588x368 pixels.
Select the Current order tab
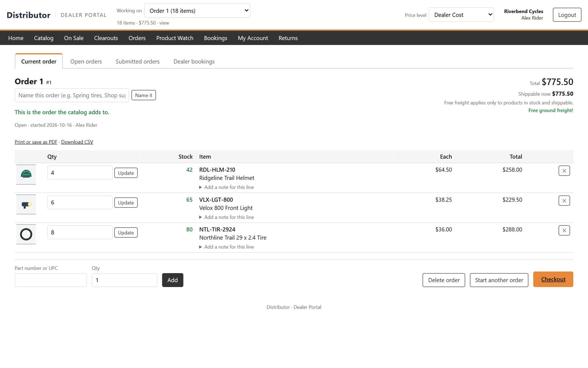pos(39,61)
